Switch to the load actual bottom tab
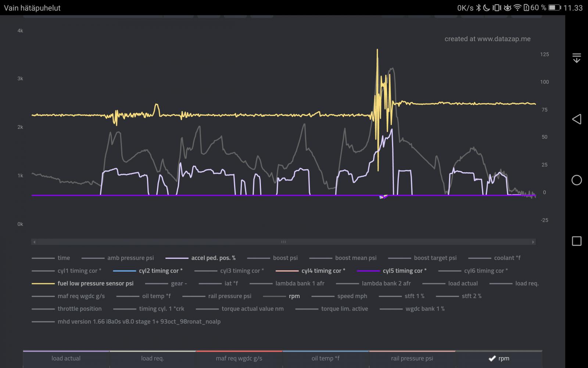588x368 pixels. pos(66,358)
